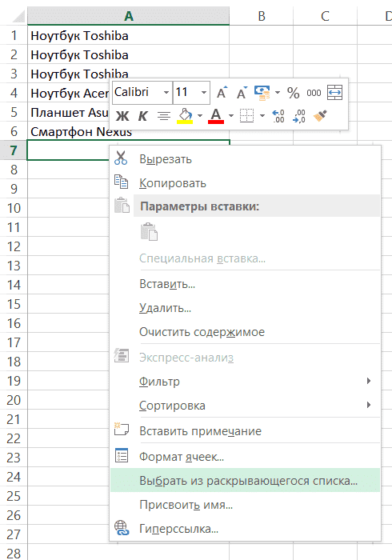Viewport: 392px width, 560px height.
Task: Select row 1 header
Action: tap(14, 35)
